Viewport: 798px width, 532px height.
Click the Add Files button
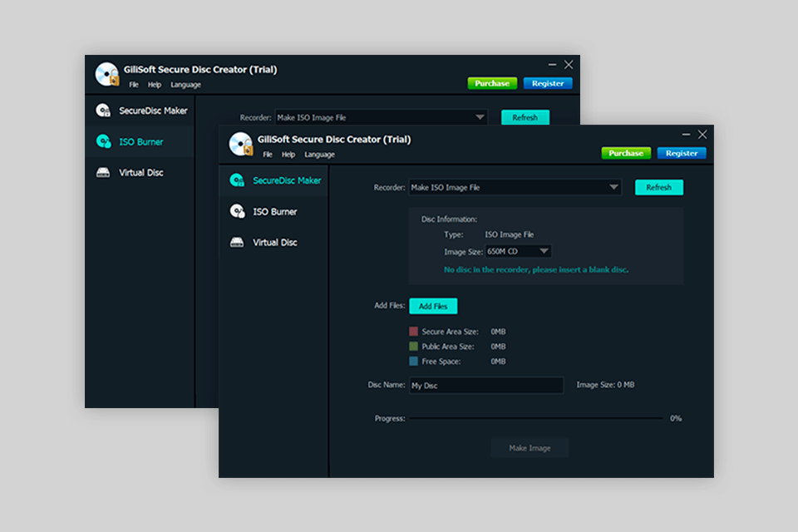(433, 306)
